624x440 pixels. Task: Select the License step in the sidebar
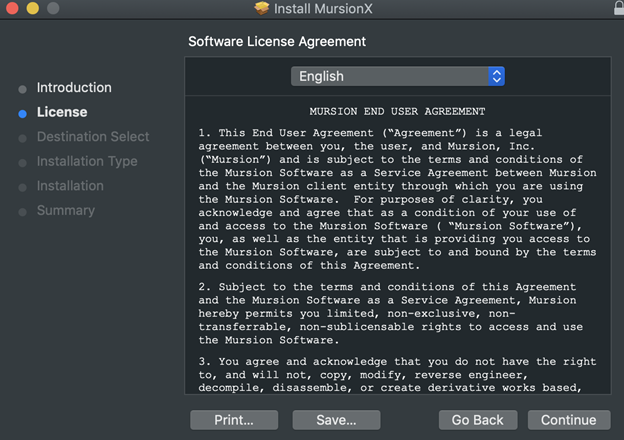pyautogui.click(x=62, y=112)
